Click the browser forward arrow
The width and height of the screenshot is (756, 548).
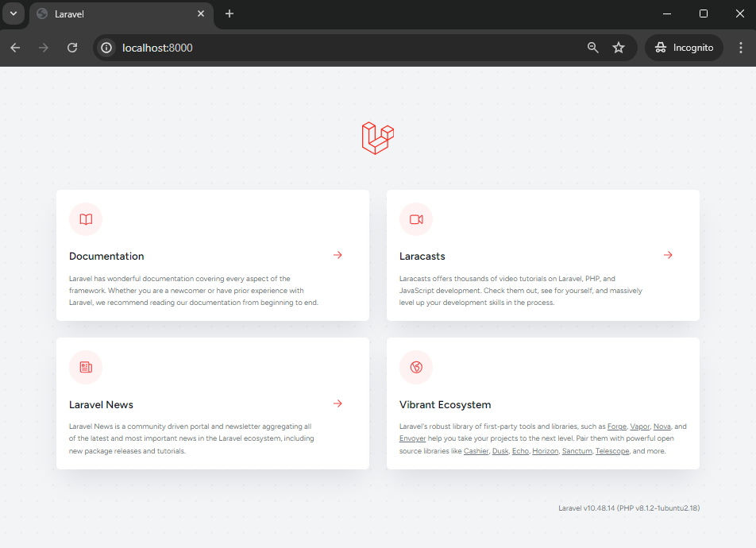pyautogui.click(x=44, y=48)
